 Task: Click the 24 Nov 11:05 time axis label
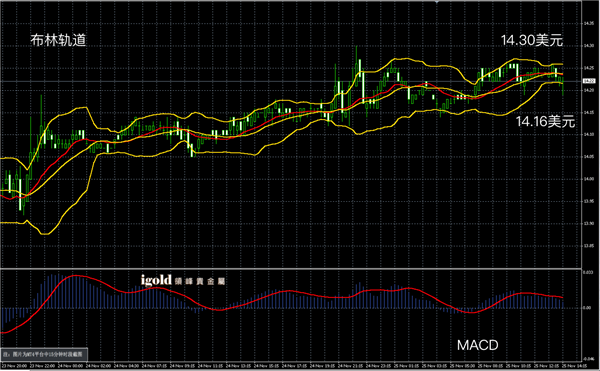click(x=210, y=366)
